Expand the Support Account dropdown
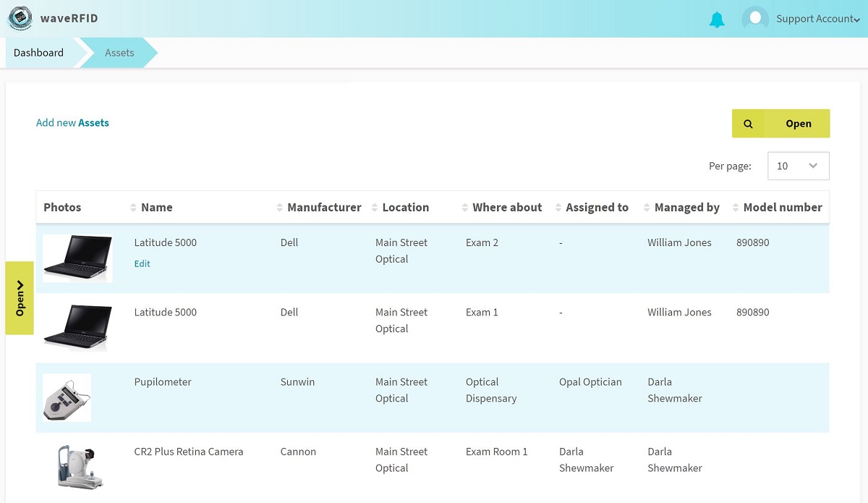 pyautogui.click(x=817, y=20)
